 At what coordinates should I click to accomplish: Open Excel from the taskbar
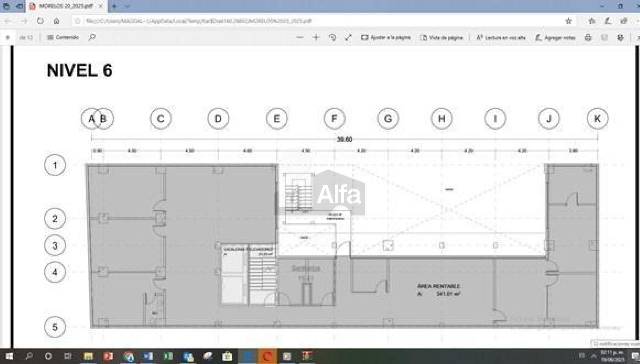[168, 356]
